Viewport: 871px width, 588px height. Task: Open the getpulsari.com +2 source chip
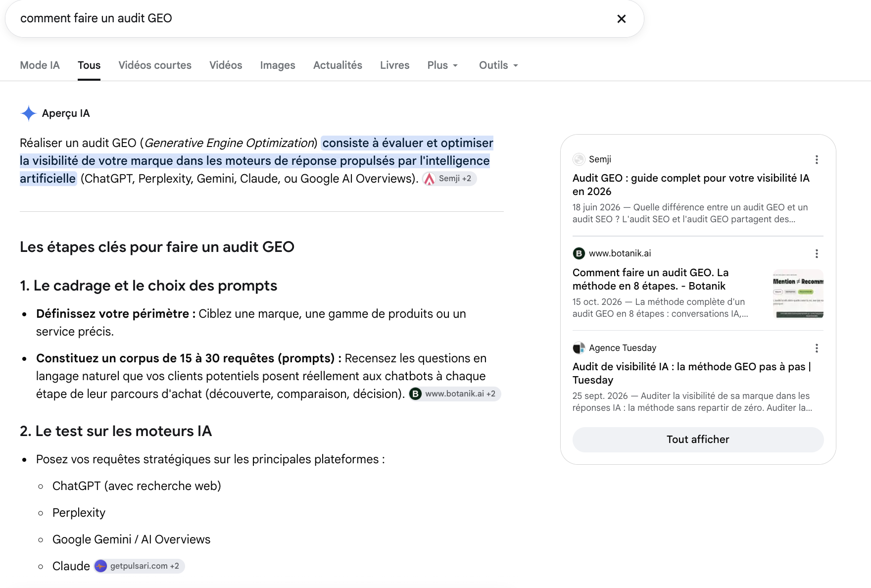139,566
